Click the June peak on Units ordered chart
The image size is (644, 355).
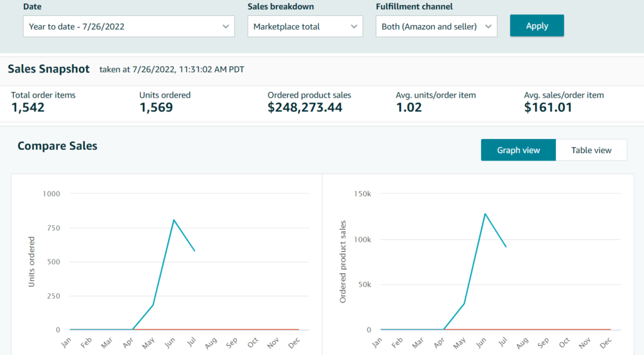[174, 220]
